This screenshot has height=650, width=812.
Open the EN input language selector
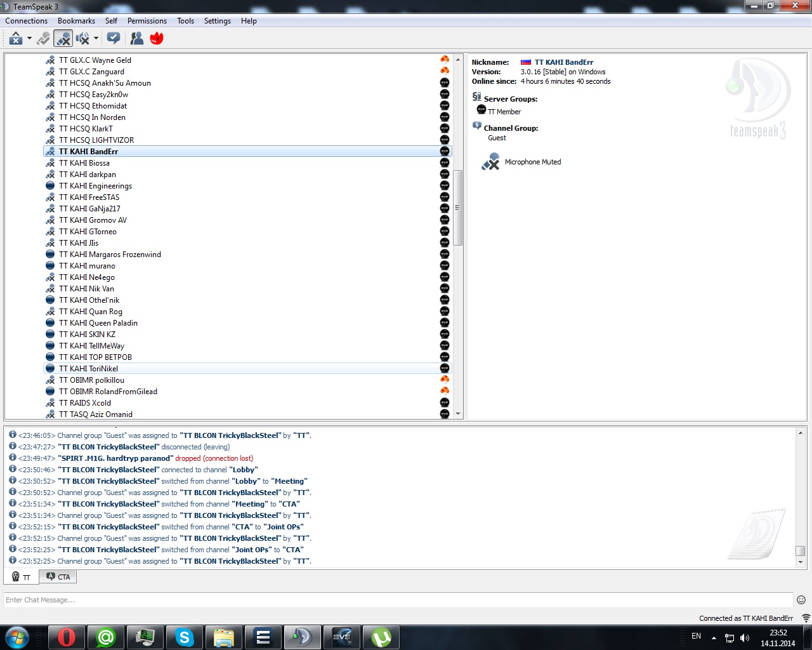[697, 636]
